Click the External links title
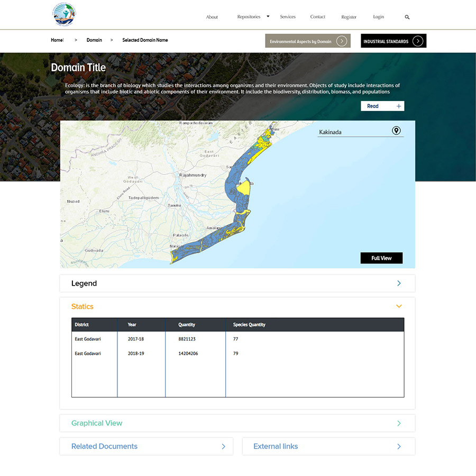This screenshot has width=476, height=476. tap(276, 446)
